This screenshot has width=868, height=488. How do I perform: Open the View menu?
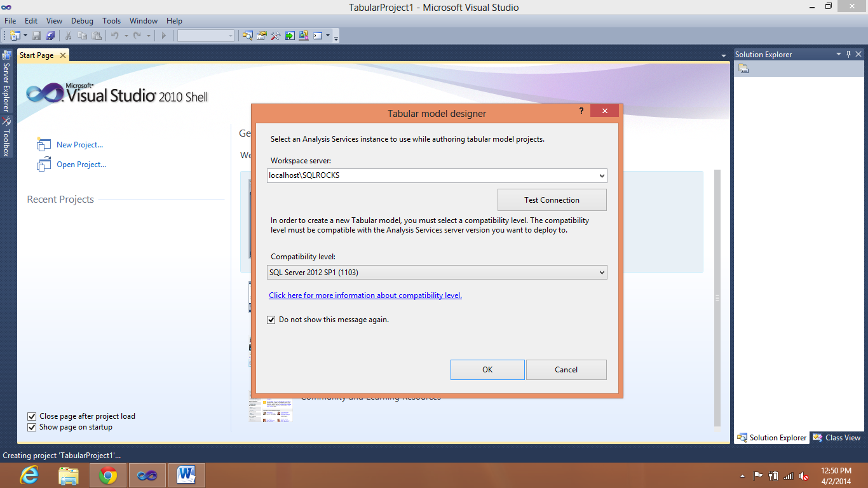(55, 21)
